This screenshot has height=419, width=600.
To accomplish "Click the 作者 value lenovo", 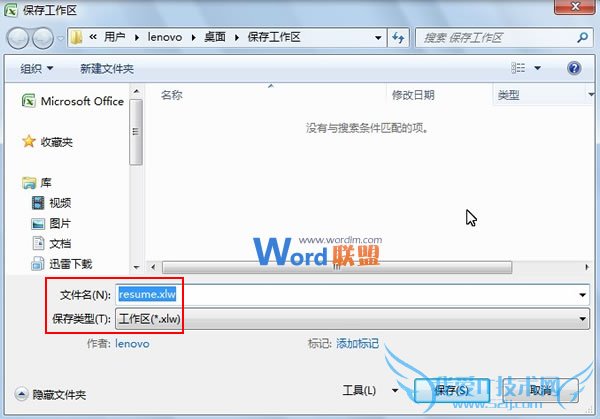I will pos(132,344).
